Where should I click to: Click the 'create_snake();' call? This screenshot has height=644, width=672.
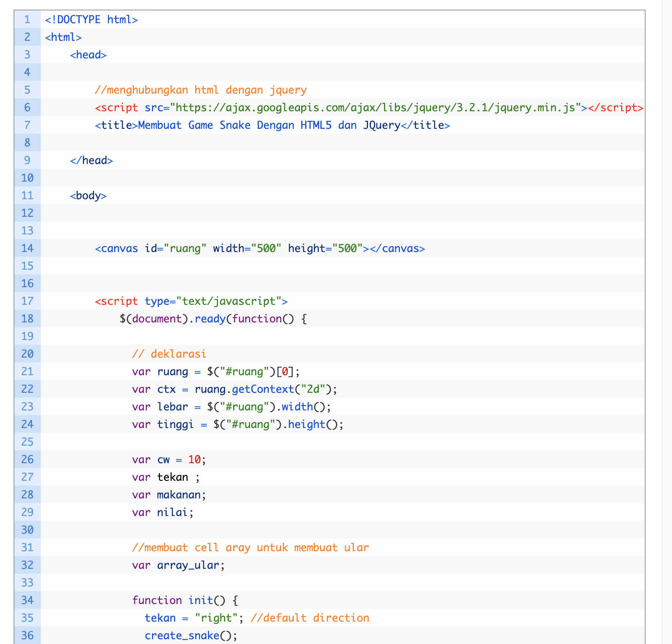(x=191, y=636)
